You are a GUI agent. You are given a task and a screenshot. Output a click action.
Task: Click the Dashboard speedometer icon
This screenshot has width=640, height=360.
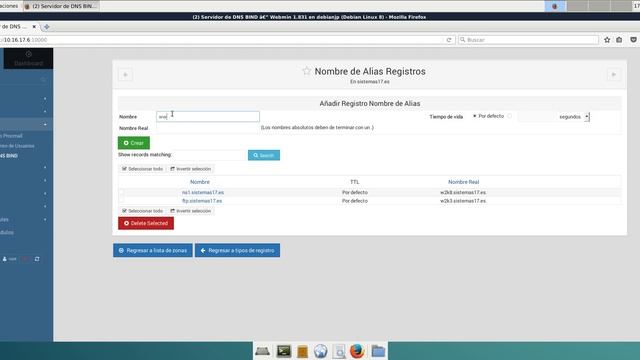pyautogui.click(x=28, y=54)
